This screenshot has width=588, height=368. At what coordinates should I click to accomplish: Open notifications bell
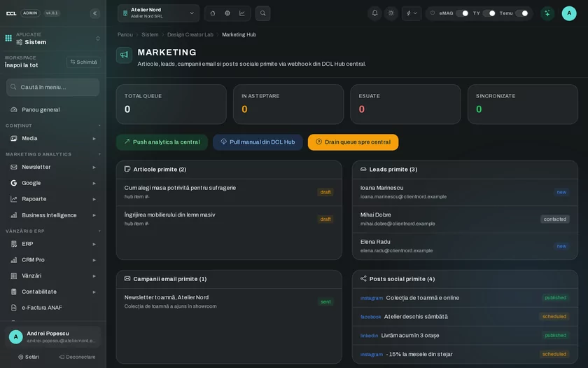click(x=374, y=13)
